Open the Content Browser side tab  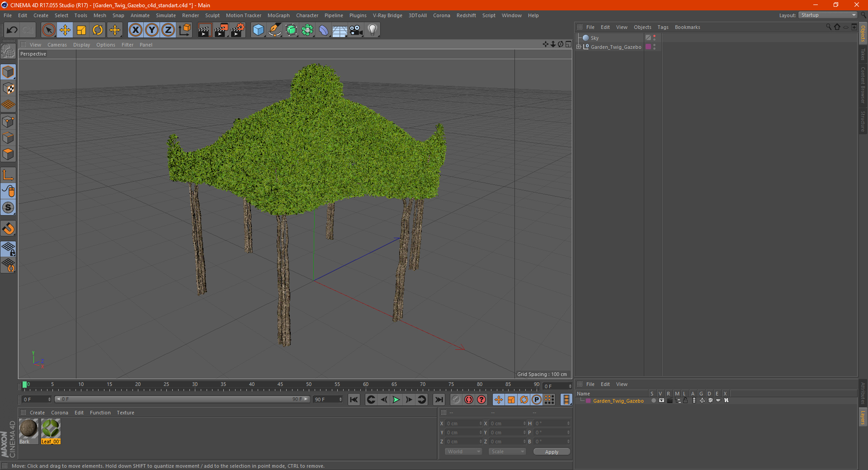[x=863, y=85]
